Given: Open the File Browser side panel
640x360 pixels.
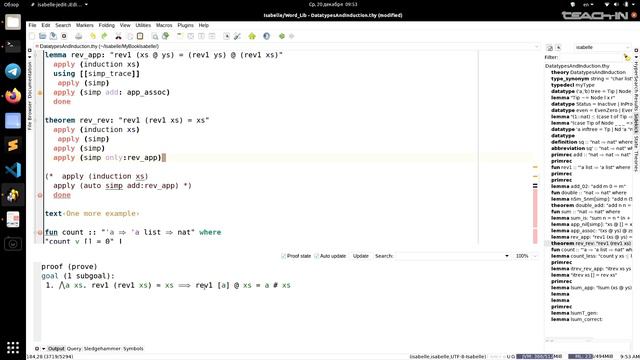Looking at the screenshot, I should (29, 116).
